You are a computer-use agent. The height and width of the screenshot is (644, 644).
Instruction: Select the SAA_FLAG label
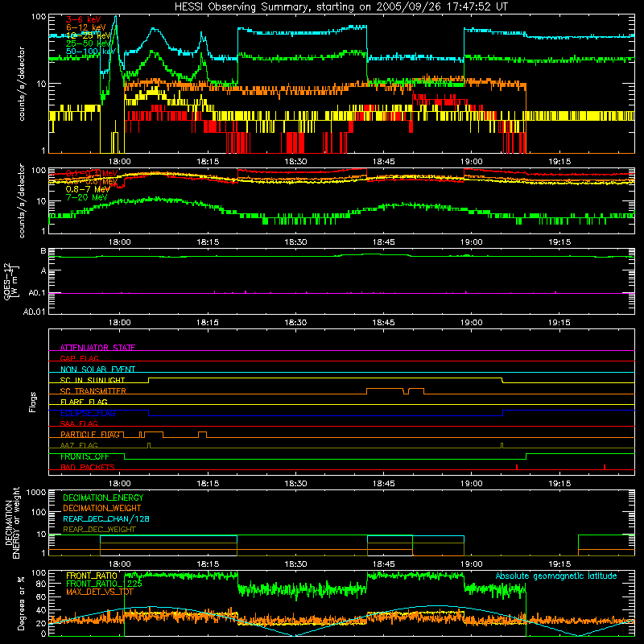pyautogui.click(x=79, y=423)
